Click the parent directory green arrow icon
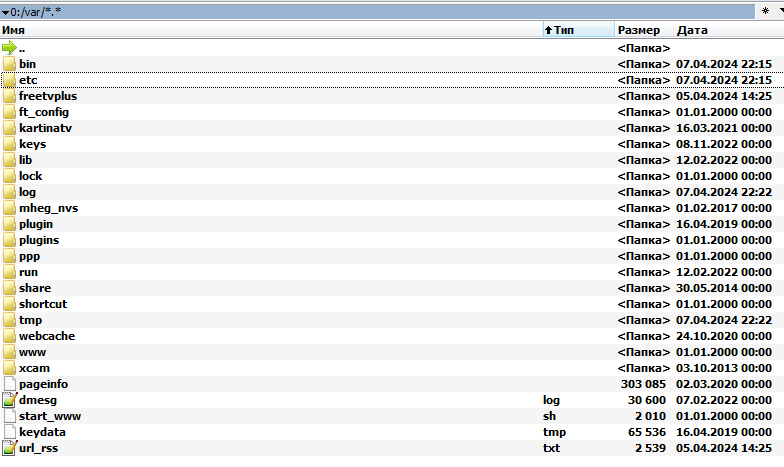Screen dimensions: 784x467 (x=9, y=48)
